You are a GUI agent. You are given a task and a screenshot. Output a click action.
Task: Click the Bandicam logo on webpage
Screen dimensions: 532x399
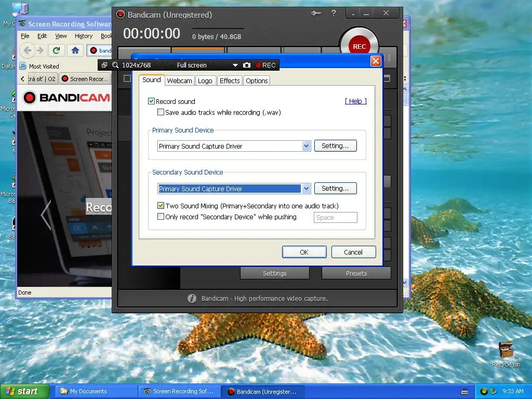point(66,98)
